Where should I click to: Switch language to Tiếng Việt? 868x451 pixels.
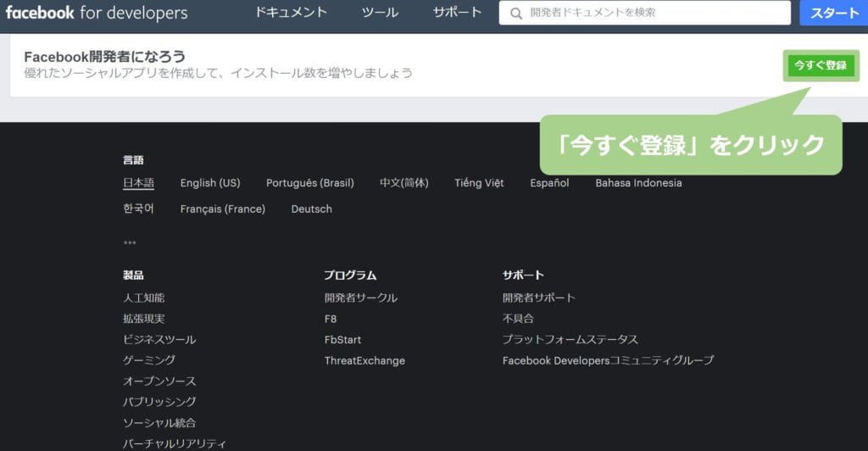tap(480, 182)
